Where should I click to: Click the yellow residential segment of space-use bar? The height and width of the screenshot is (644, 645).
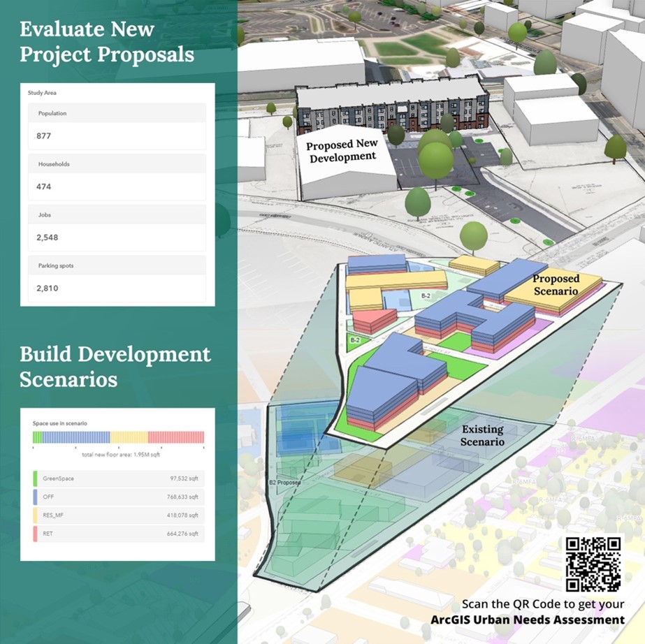129,437
